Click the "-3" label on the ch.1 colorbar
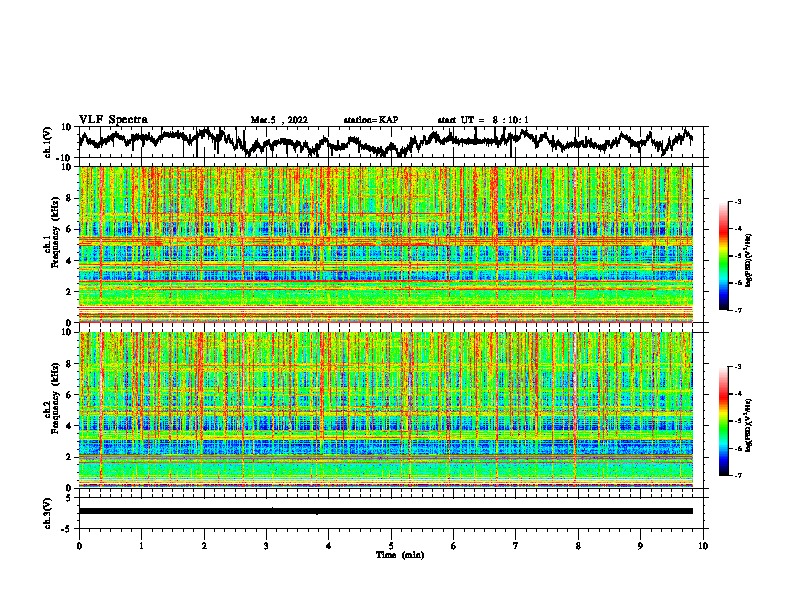This screenshot has height=612, width=792. [737, 201]
